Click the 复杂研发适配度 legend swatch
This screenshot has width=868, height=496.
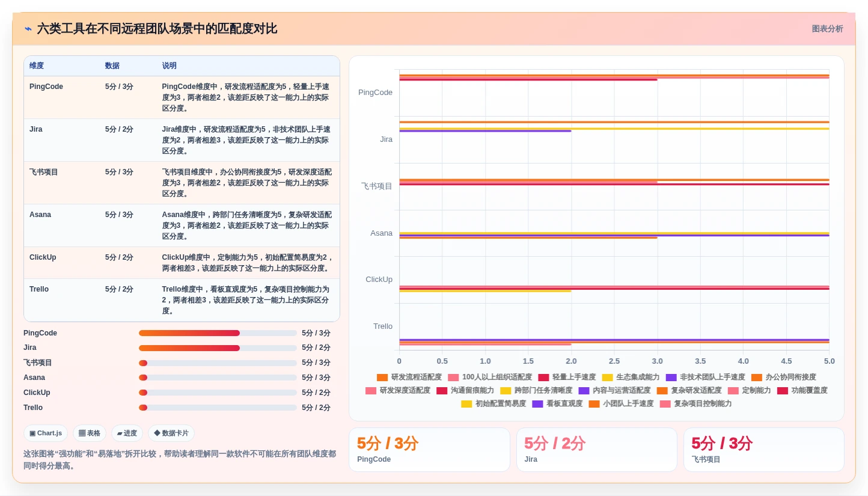click(x=662, y=390)
